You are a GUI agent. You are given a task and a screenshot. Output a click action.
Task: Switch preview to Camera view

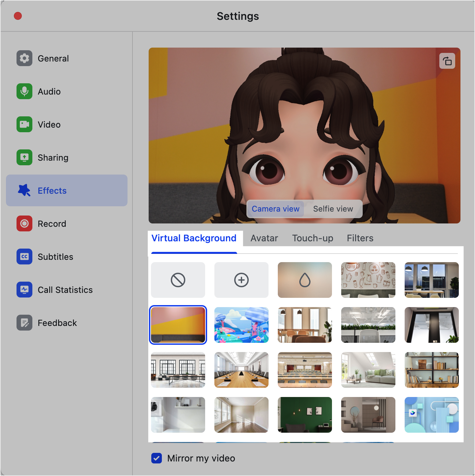point(275,209)
